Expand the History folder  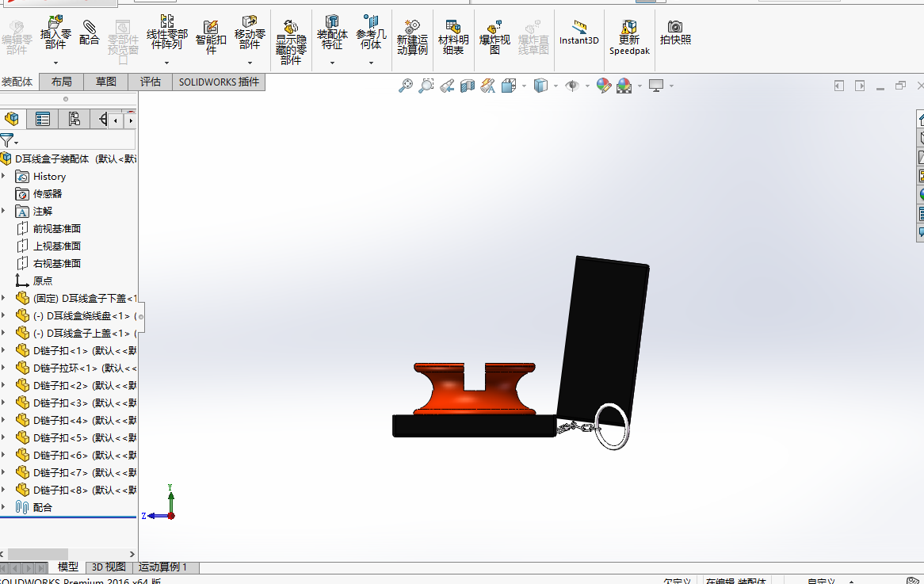click(3, 176)
